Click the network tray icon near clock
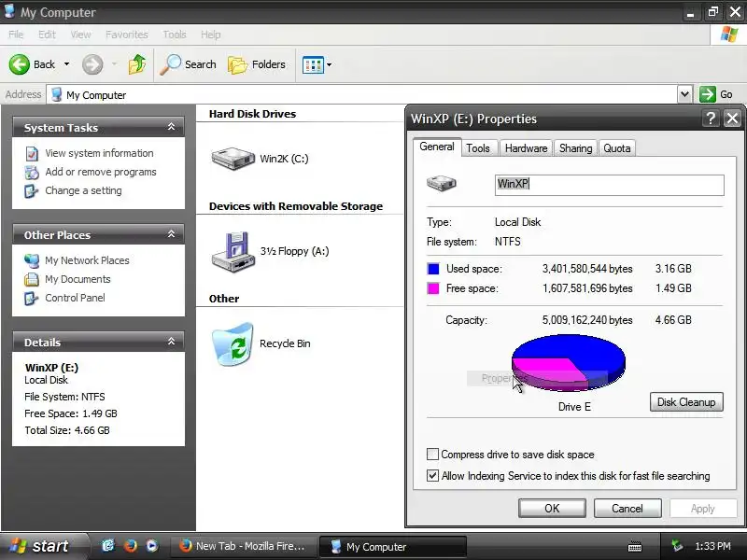This screenshot has width=747, height=560. pos(677,546)
